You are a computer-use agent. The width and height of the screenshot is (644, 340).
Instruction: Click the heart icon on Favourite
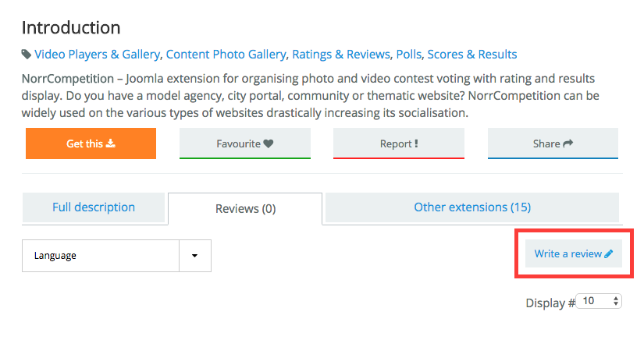[x=269, y=143]
